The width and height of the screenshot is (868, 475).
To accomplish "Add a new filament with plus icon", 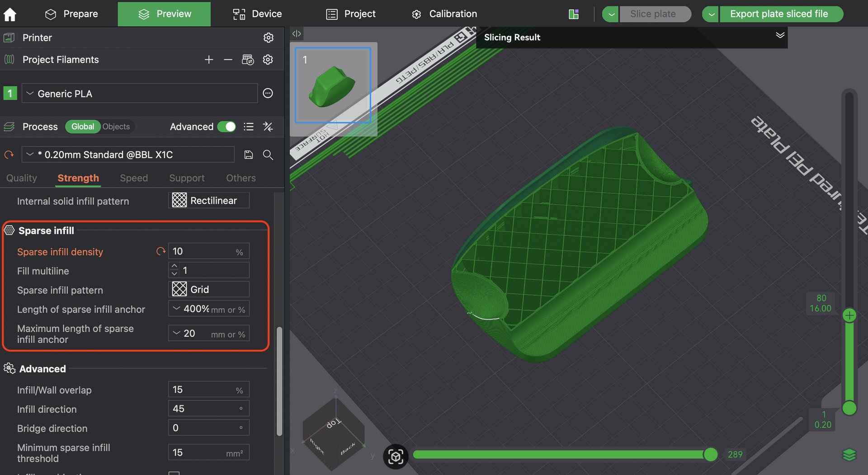I will click(208, 60).
